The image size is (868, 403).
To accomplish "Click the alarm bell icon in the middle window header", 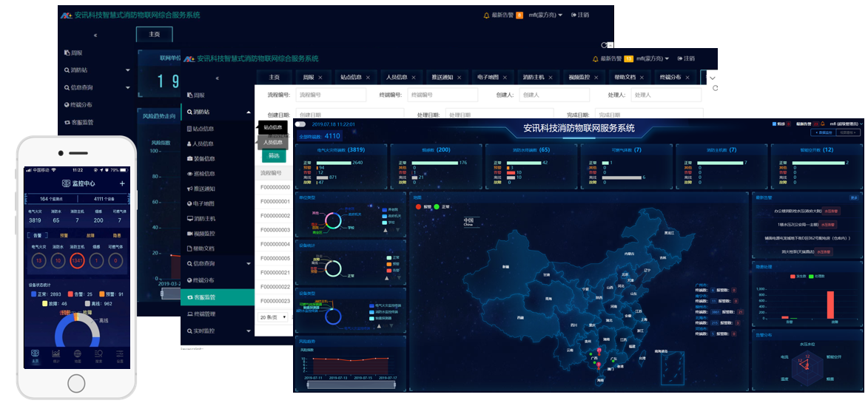I will [596, 58].
